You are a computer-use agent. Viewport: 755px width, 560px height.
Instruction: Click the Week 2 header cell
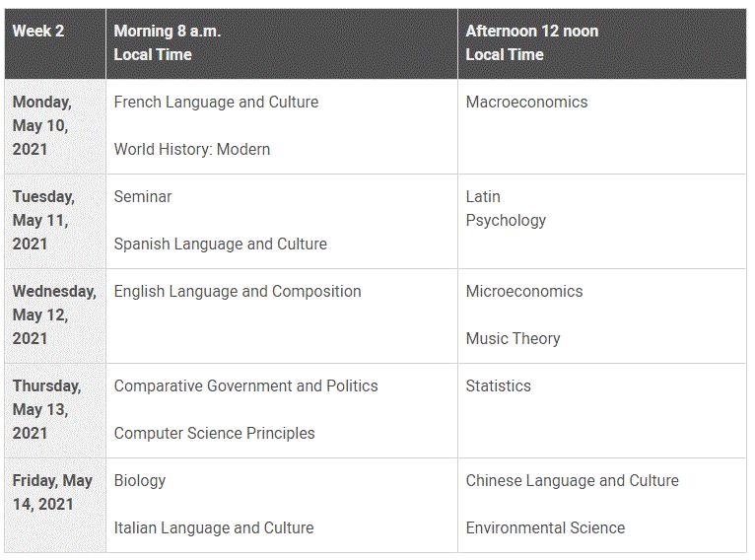tap(38, 32)
